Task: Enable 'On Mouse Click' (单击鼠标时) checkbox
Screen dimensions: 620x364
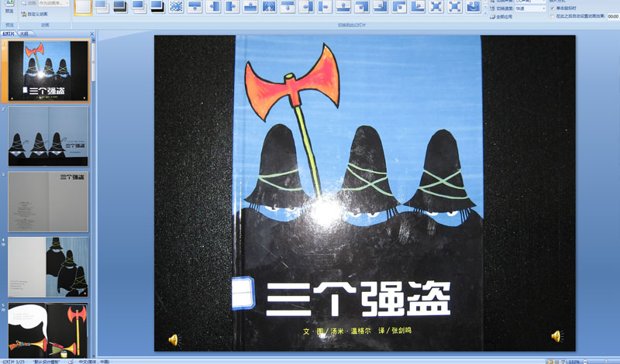Action: (x=553, y=9)
